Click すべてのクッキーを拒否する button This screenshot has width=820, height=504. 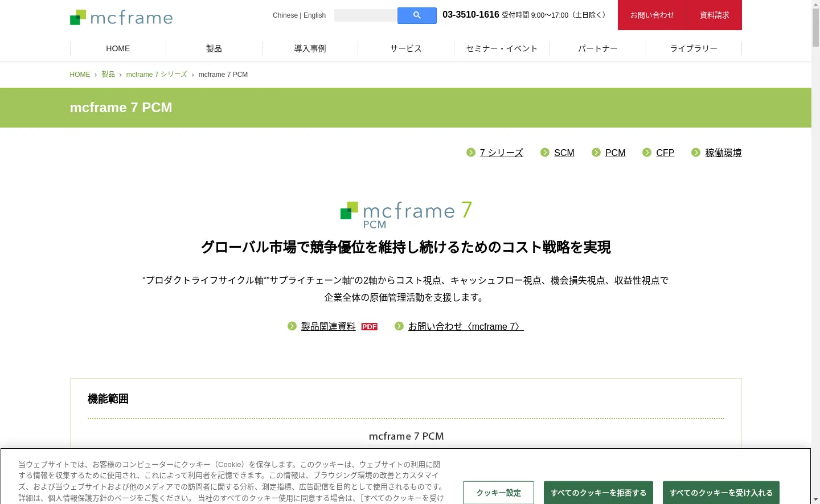tap(598, 493)
